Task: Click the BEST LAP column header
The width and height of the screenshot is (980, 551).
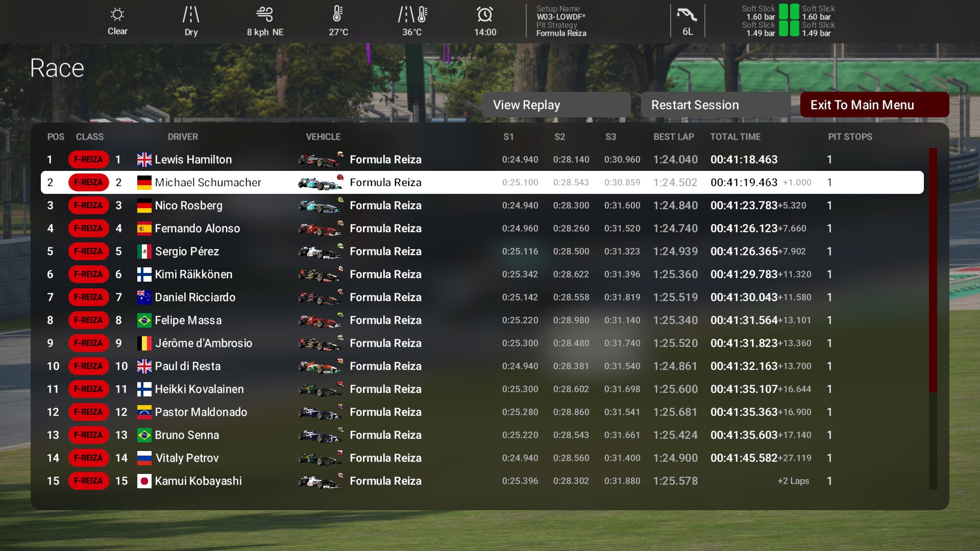Action: tap(674, 137)
